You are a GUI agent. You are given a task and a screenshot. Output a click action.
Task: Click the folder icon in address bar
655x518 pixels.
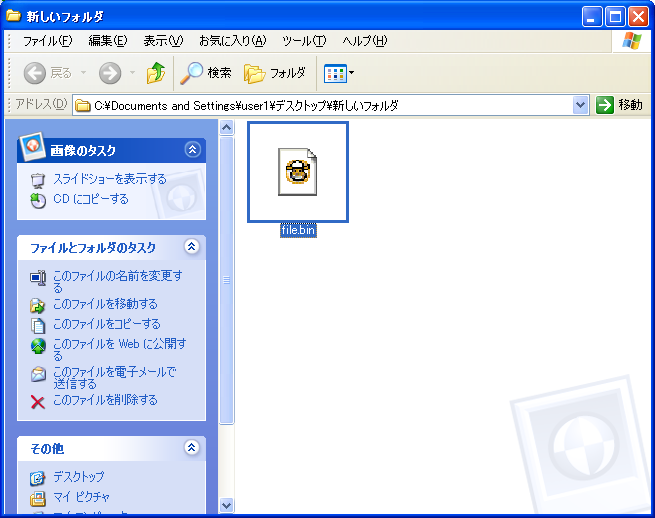click(x=83, y=106)
